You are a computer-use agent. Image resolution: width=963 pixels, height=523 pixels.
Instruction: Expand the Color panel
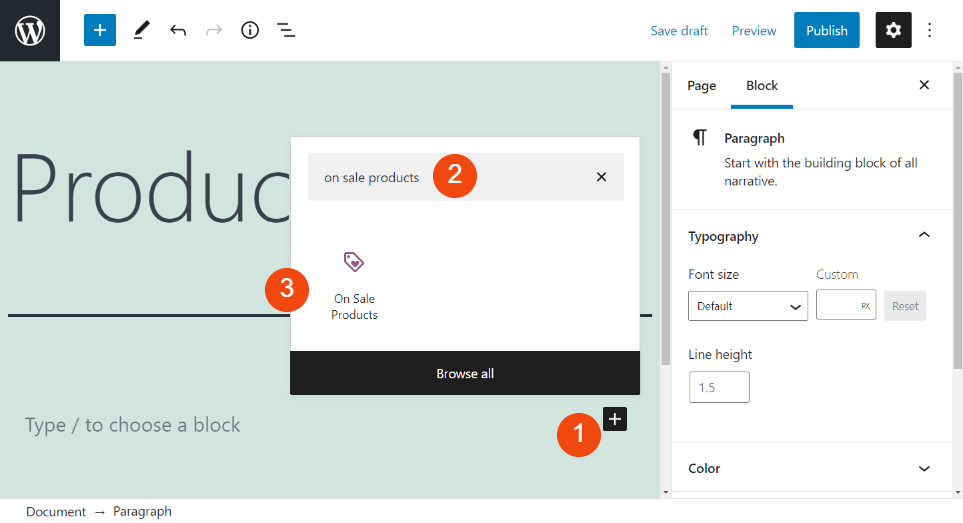[x=924, y=468]
